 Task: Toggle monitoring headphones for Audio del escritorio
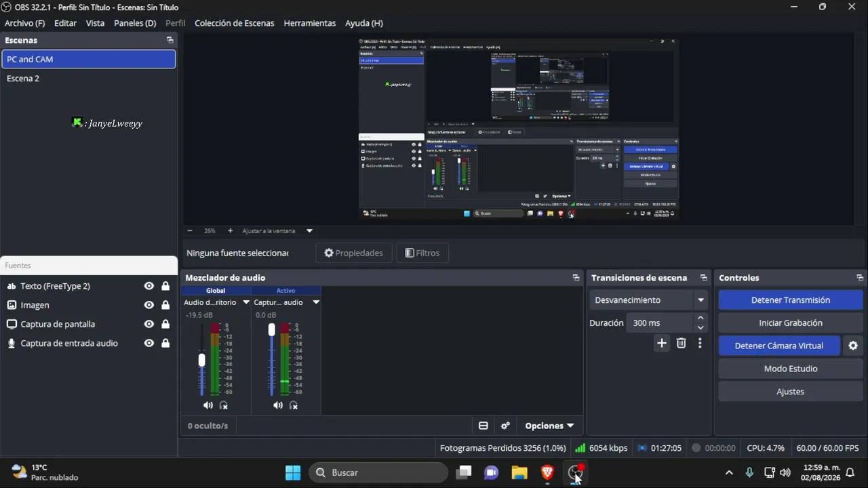(224, 405)
